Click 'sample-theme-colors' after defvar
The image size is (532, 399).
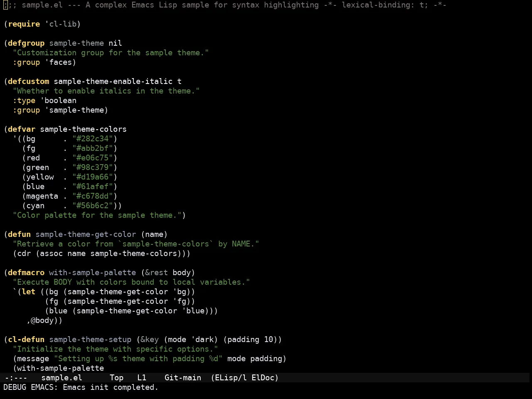tap(83, 129)
